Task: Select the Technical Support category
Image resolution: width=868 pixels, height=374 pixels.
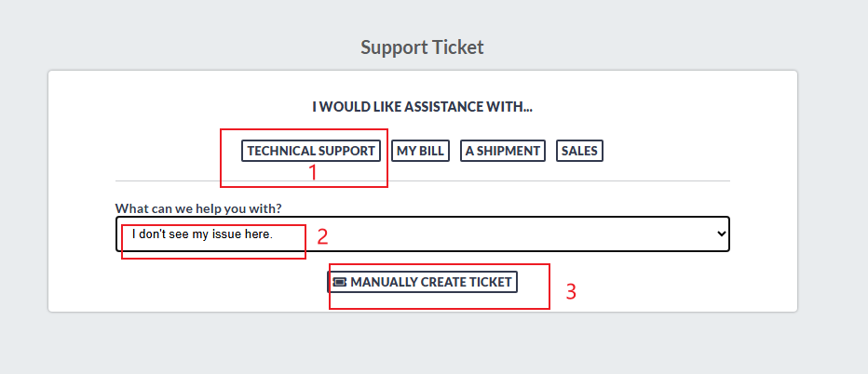Action: (x=311, y=151)
